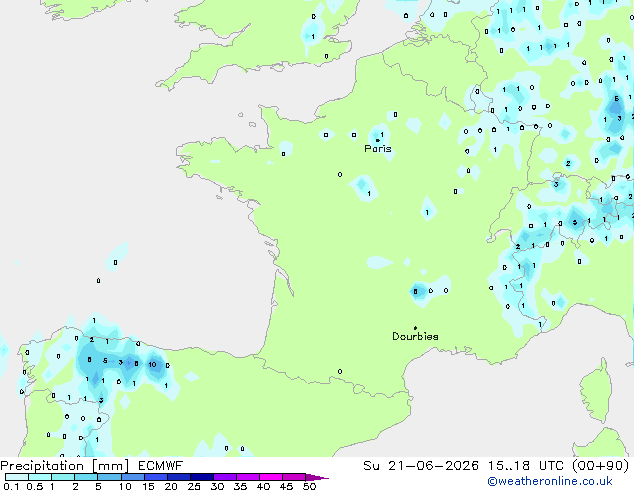Click the island of Corsica
The height and width of the screenshot is (490, 634).
tap(597, 393)
